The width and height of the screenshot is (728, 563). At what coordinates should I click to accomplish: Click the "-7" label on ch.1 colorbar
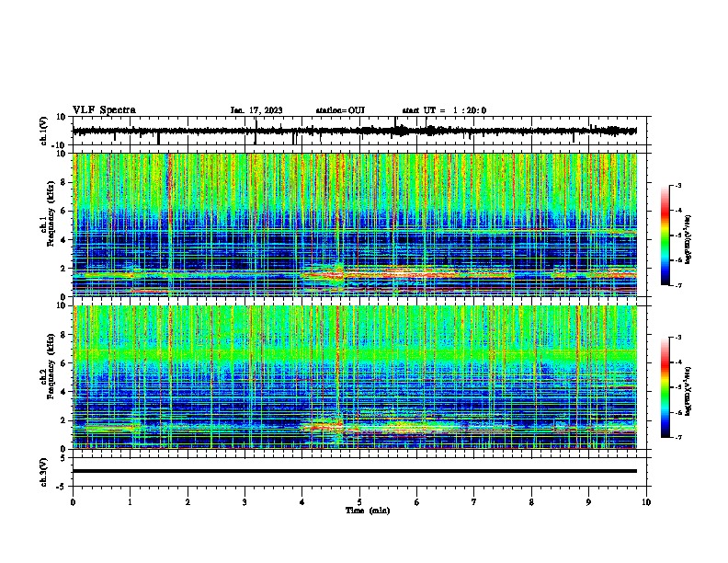pyautogui.click(x=678, y=285)
